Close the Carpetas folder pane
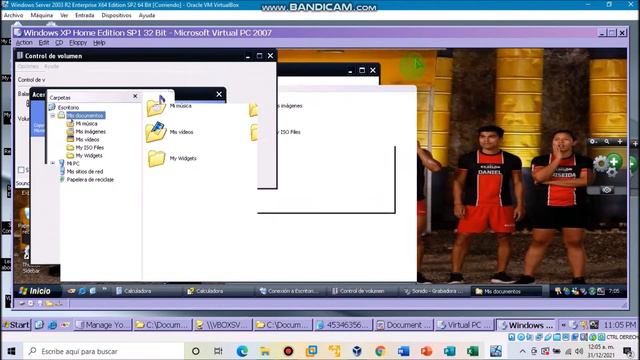 pos(135,96)
